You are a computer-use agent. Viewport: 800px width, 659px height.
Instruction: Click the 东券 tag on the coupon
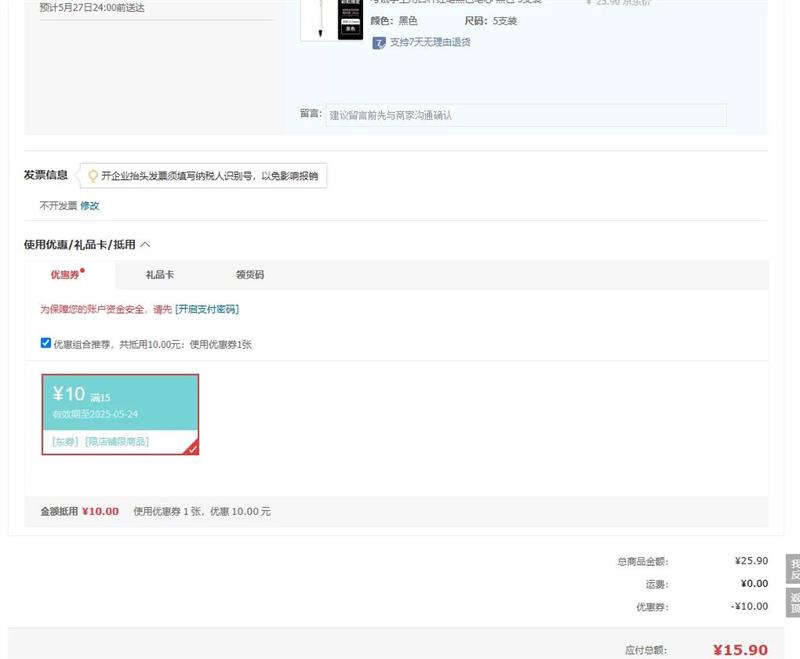[x=65, y=441]
